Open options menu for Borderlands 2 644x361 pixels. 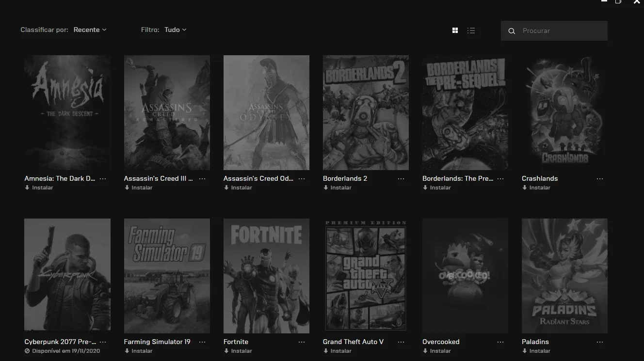pos(401,179)
